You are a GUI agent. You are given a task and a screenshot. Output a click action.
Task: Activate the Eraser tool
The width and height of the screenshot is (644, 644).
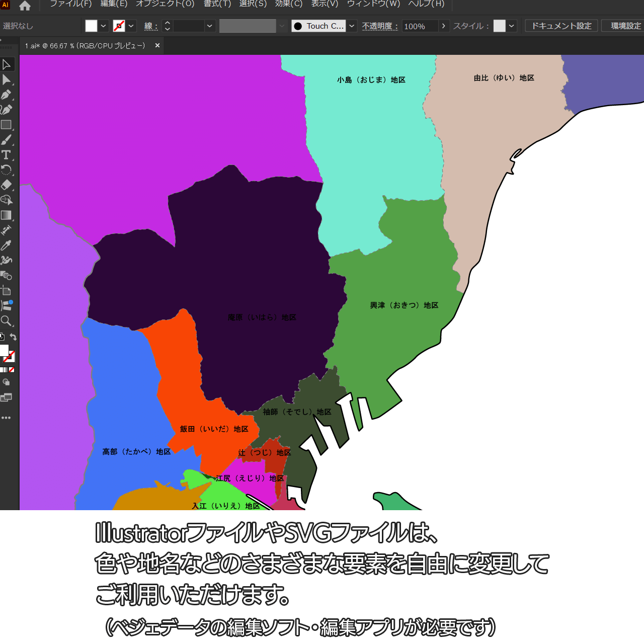tap(7, 185)
